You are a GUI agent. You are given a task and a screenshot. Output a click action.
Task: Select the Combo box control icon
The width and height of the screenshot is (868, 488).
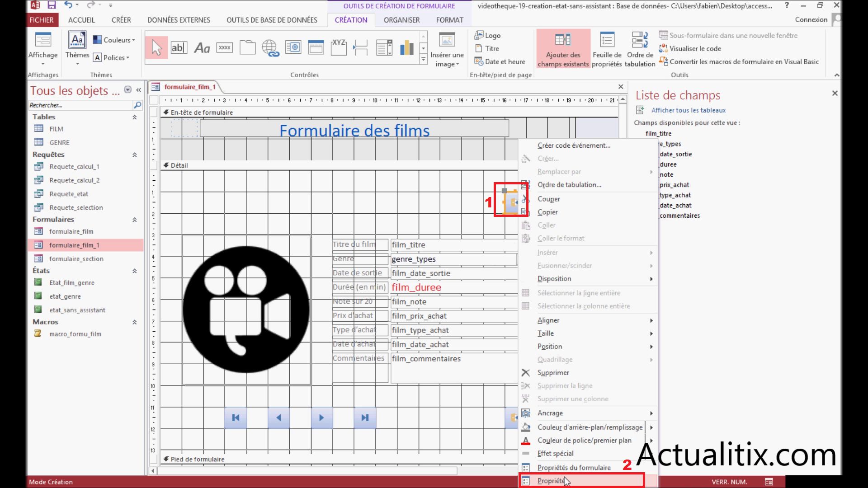pyautogui.click(x=384, y=47)
